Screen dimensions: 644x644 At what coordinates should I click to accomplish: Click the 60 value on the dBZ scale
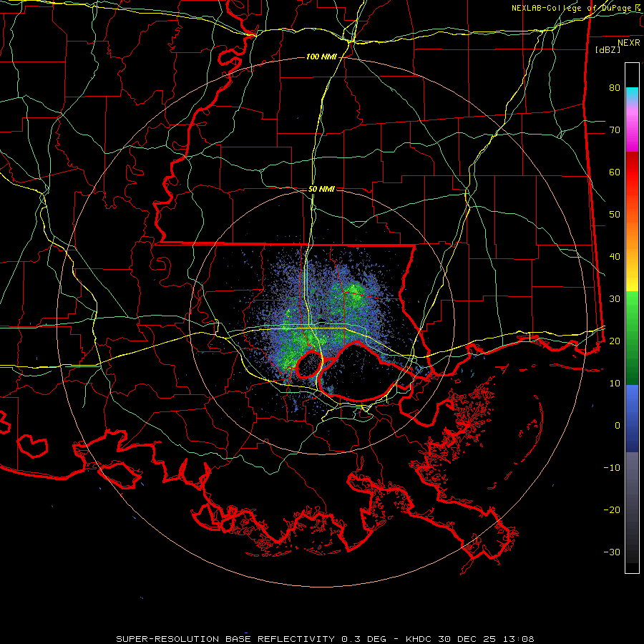[615, 172]
